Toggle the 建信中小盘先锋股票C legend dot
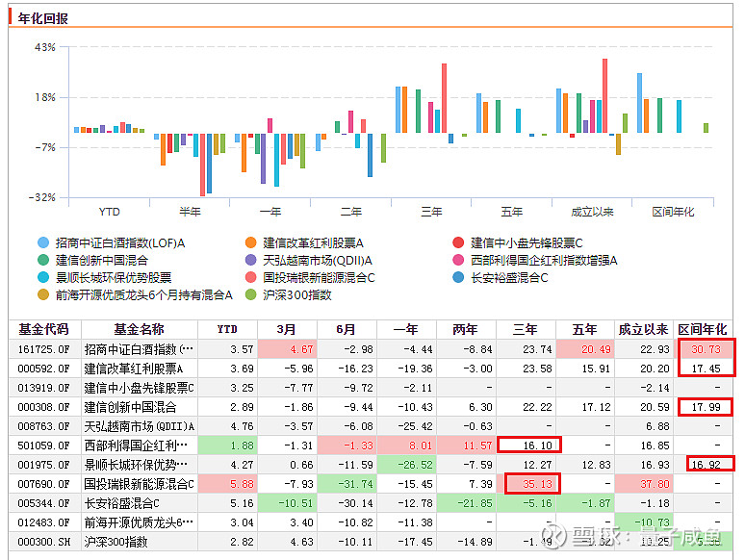The height and width of the screenshot is (560, 745). (458, 243)
